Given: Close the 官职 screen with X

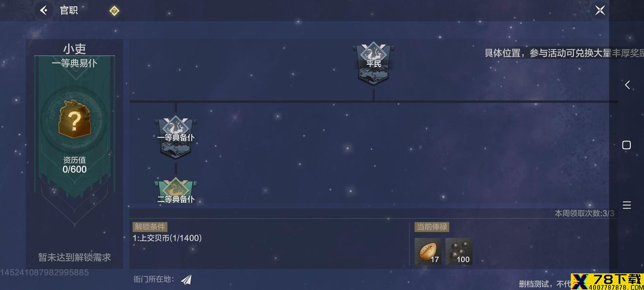Looking at the screenshot, I should 600,10.
